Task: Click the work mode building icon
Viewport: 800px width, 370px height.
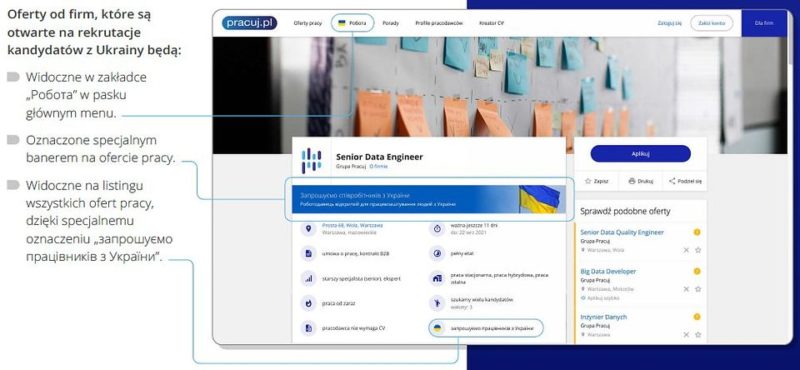Action: coord(437,279)
